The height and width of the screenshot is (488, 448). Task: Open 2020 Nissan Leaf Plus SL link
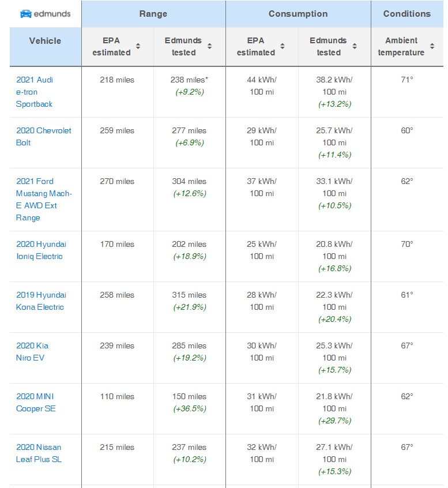(x=39, y=453)
